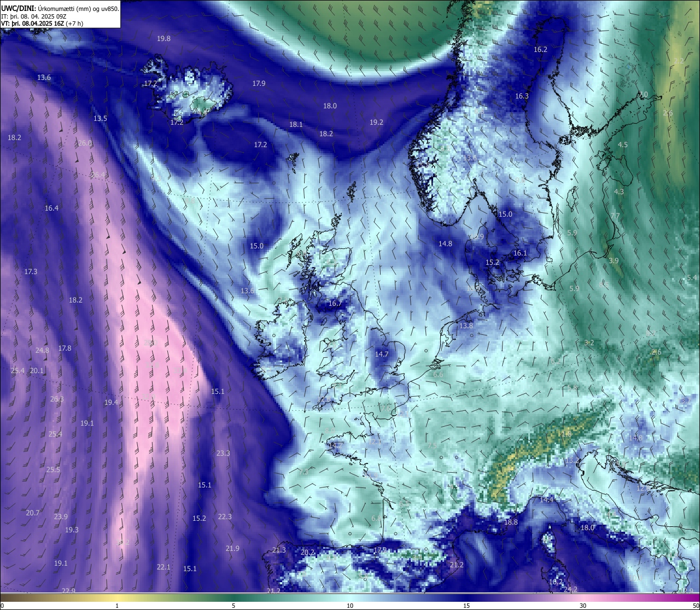Click the '3.2' map value
This screenshot has height=610, width=700.
pos(589,343)
